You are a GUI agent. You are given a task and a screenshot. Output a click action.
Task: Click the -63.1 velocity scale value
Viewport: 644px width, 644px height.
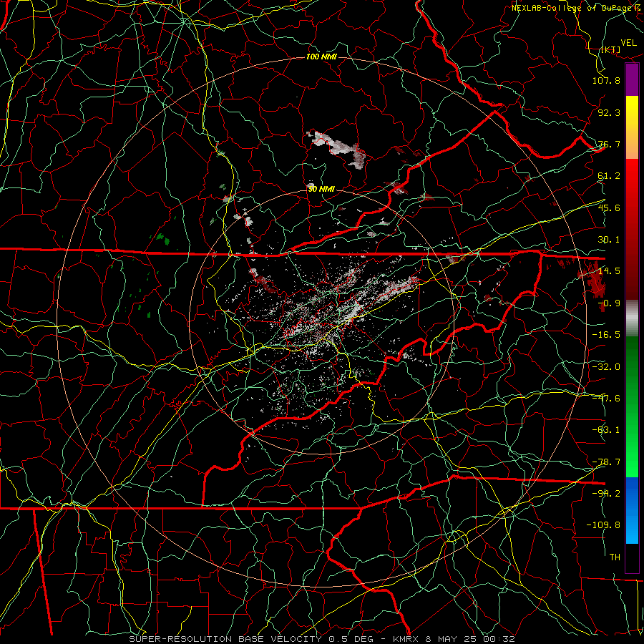click(606, 430)
